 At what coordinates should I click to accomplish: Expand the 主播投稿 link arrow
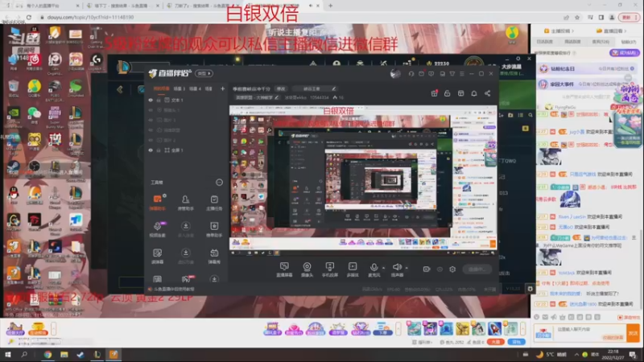pos(572,31)
